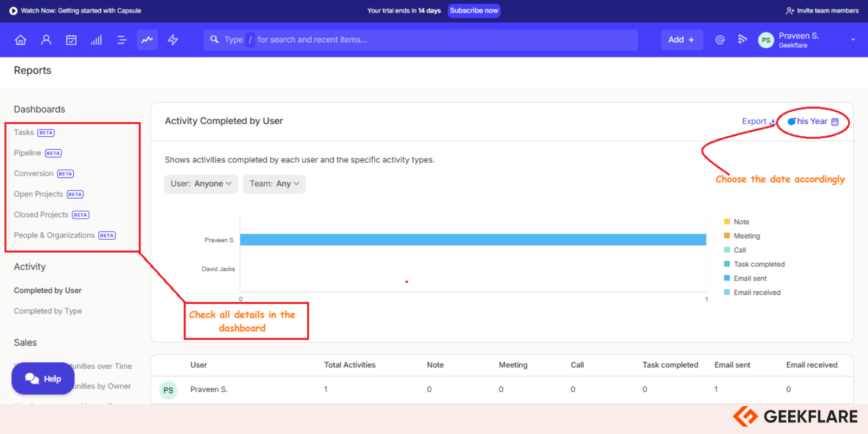
Task: Open the Closed Projects dashboard
Action: click(x=51, y=215)
